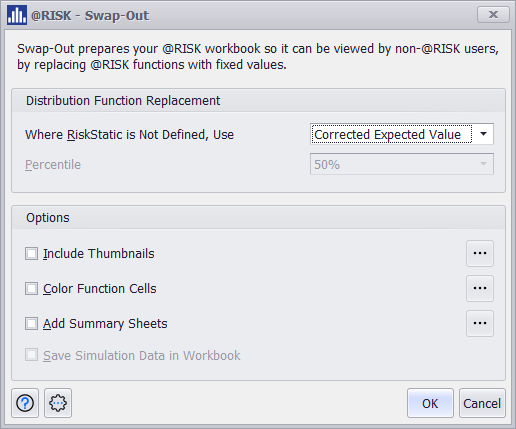Open the Percentile 50% dropdown arrow
Image resolution: width=516 pixels, height=429 pixels.
point(483,164)
